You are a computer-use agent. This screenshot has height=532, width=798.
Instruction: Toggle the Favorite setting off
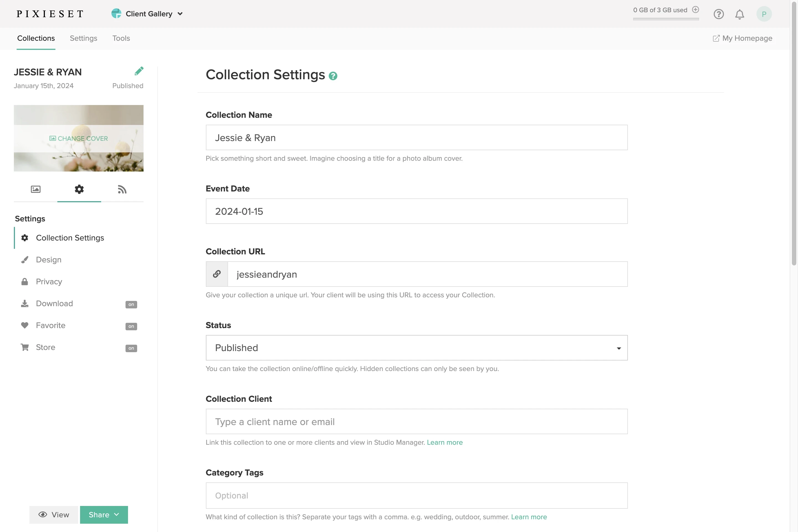tap(131, 326)
